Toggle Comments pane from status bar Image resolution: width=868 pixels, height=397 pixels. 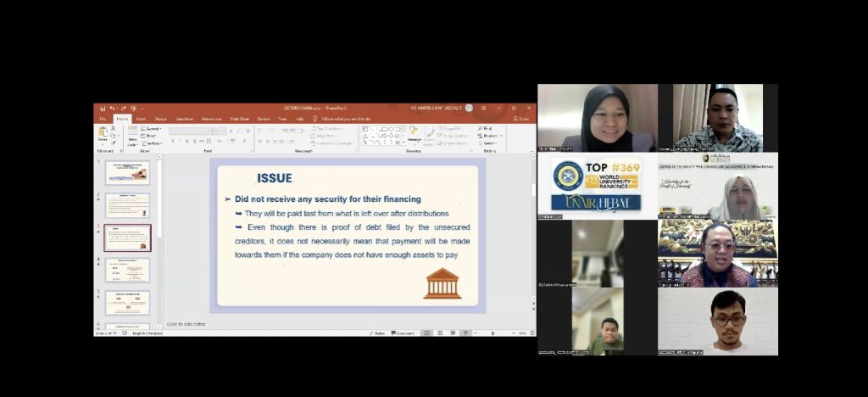403,333
